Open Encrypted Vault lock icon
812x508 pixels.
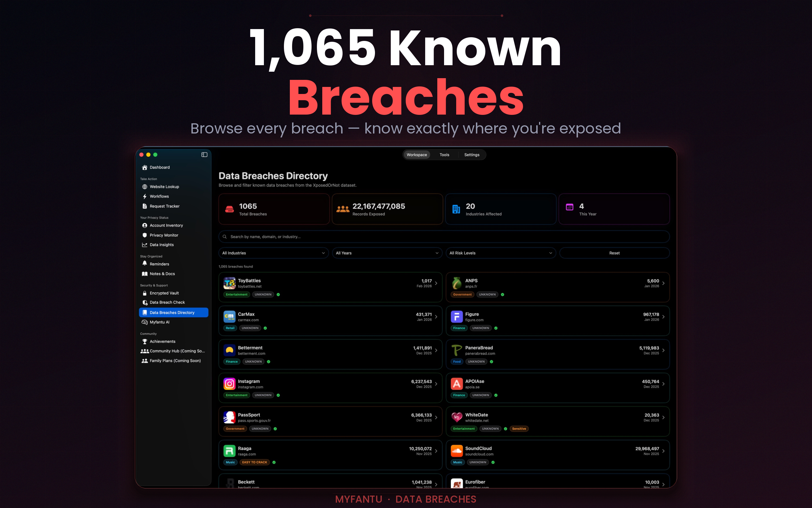[x=145, y=293]
